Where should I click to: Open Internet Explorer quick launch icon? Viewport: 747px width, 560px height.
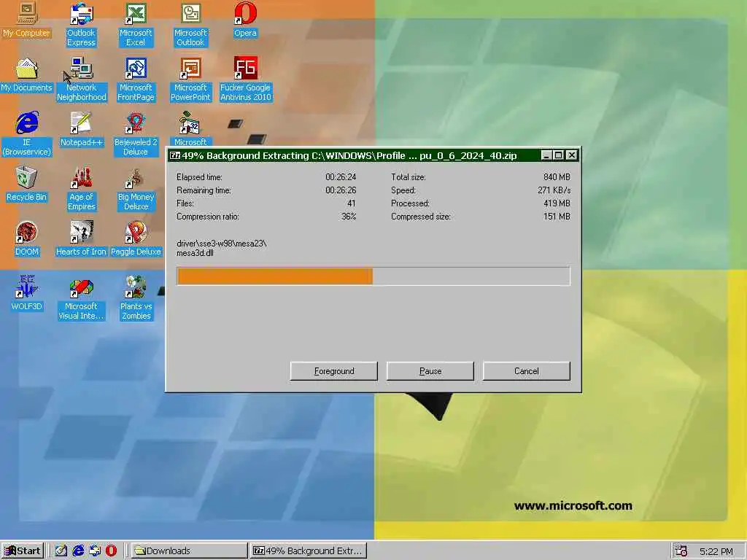[x=78, y=551]
